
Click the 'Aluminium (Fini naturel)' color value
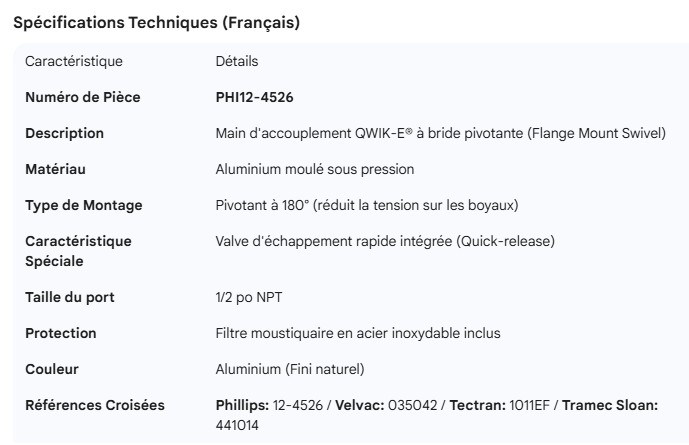tap(290, 369)
